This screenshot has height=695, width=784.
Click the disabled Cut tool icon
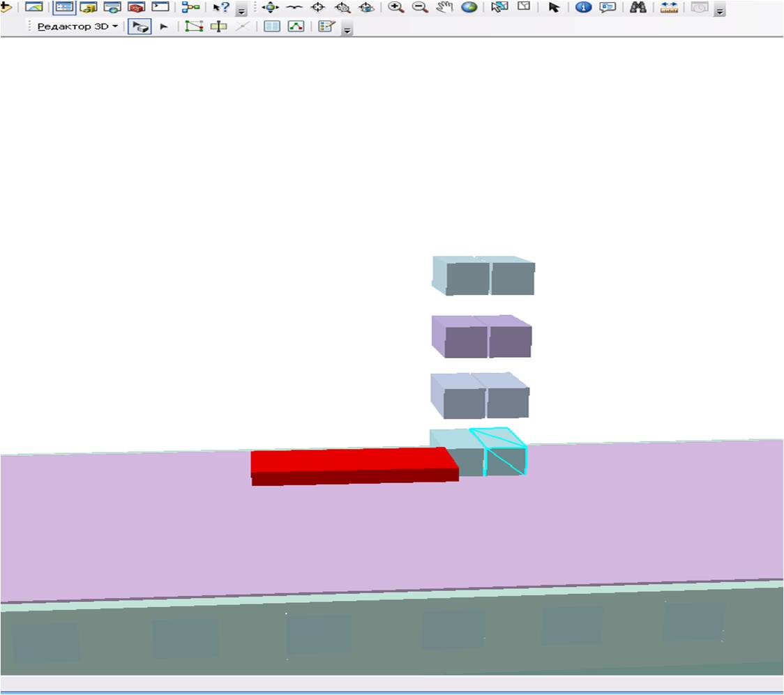point(243,26)
